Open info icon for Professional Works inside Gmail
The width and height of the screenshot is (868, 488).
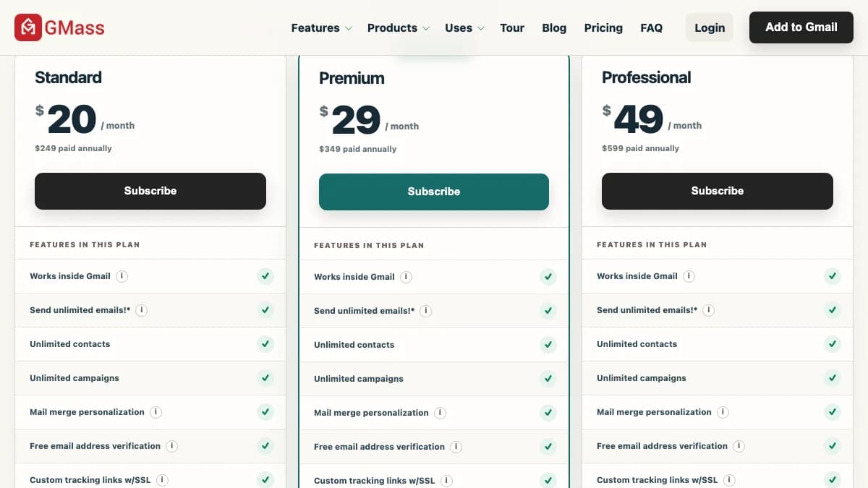pyautogui.click(x=689, y=276)
